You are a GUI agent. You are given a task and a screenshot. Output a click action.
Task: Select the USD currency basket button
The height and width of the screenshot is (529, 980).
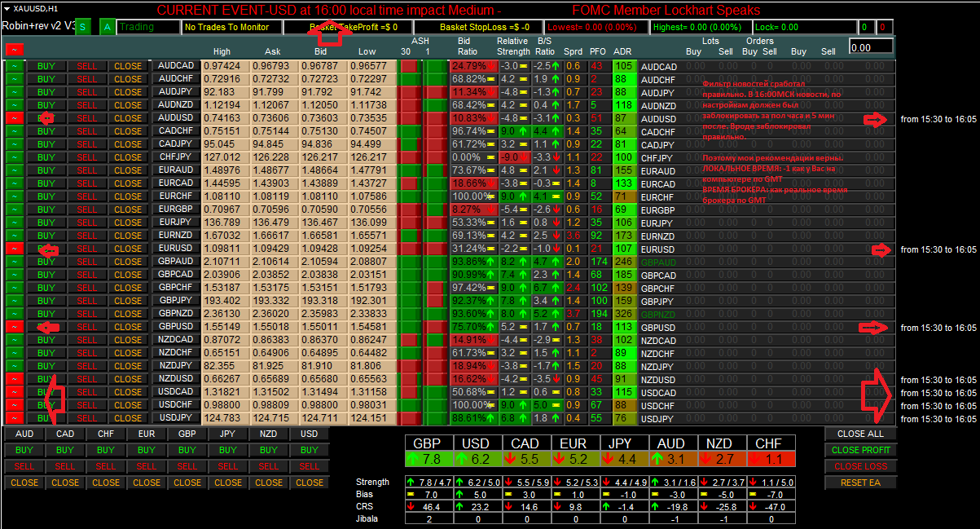coord(310,434)
